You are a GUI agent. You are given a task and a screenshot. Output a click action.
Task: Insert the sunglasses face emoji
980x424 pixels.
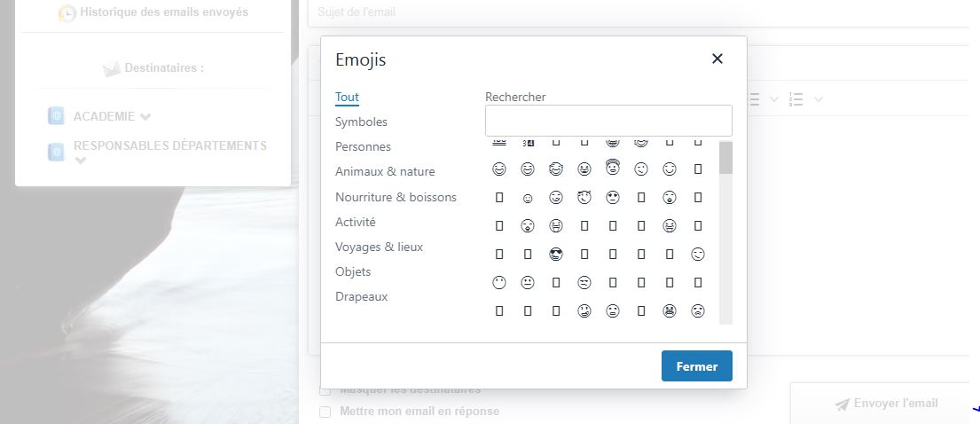coord(556,254)
